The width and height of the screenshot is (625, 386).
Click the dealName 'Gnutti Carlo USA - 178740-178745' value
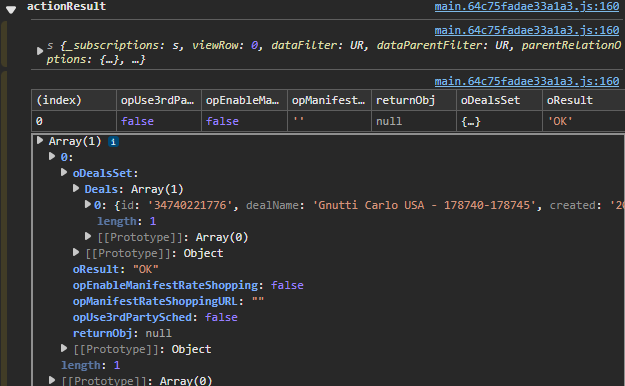tap(426, 205)
